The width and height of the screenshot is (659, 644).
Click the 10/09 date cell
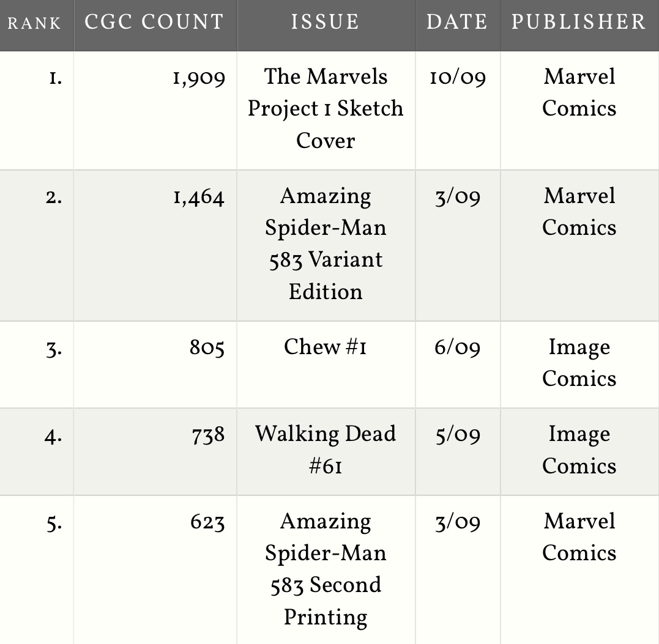[458, 78]
